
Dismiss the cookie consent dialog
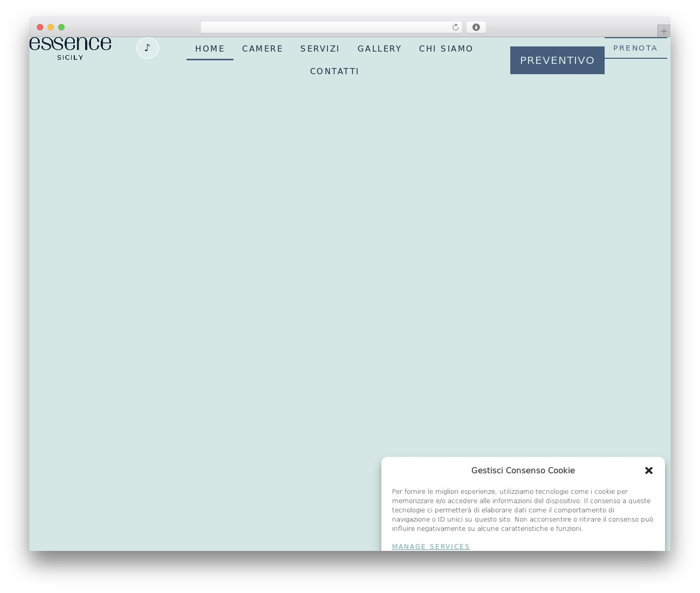(x=649, y=470)
